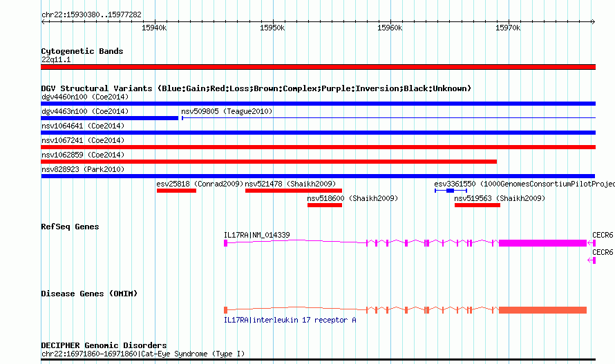The height and width of the screenshot is (364, 615).
Task: Click the dgv4463n100 (Coe2014) short blue bar
Action: click(109, 118)
